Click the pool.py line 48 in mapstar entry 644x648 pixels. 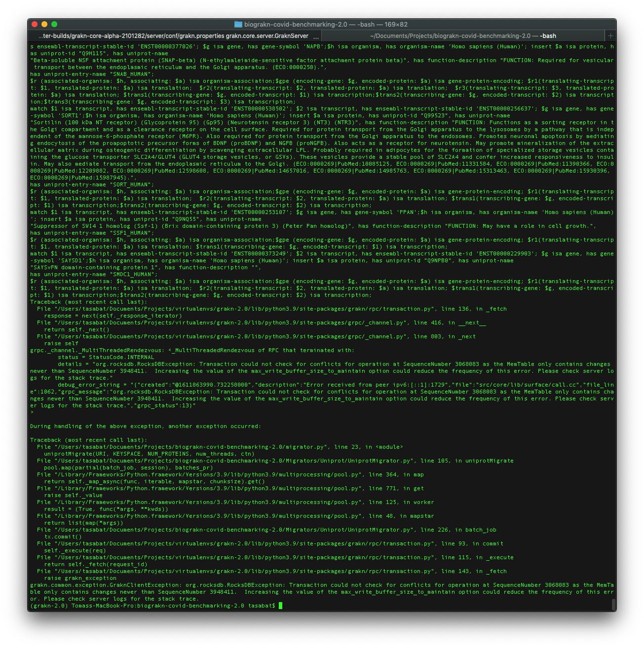pos(235,516)
